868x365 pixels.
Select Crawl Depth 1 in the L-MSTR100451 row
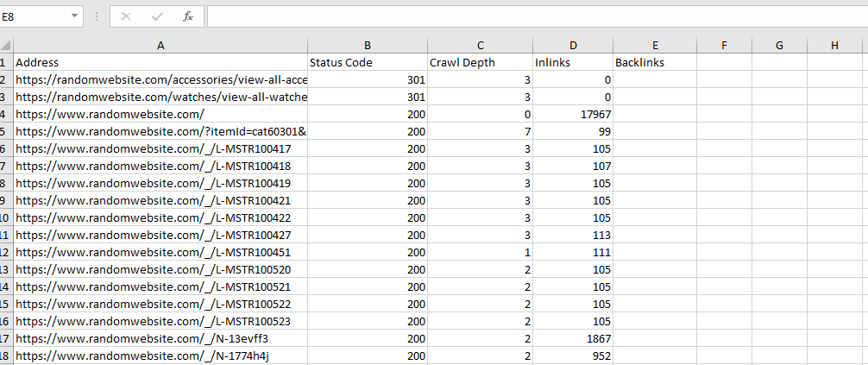[480, 252]
